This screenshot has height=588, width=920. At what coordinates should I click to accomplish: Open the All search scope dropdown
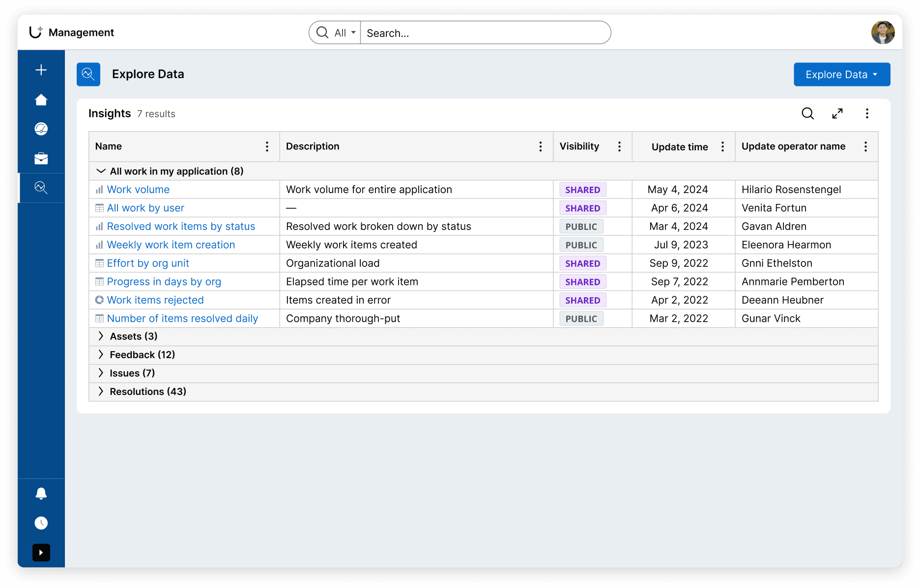pos(345,33)
